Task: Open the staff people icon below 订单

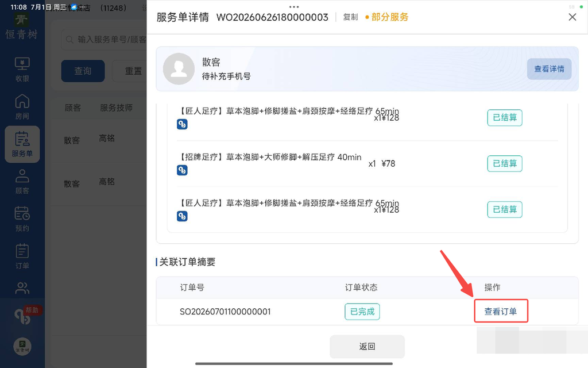Action: (x=22, y=288)
